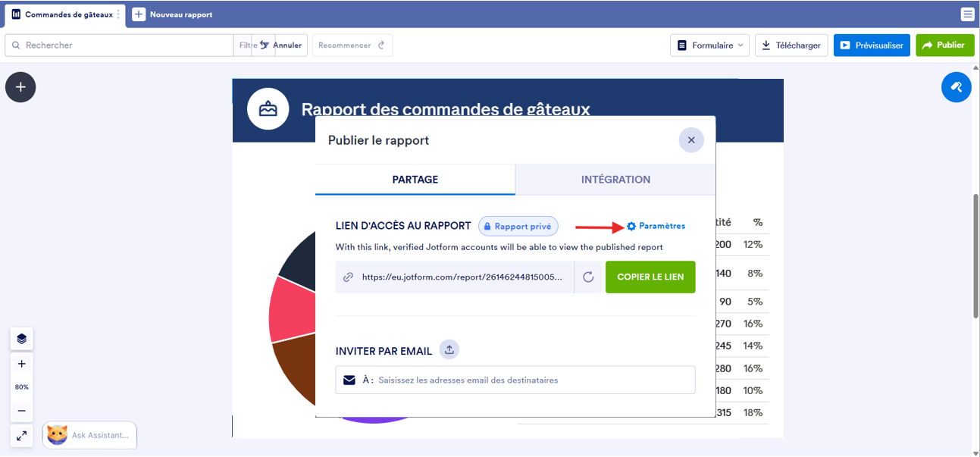Click the 12% table cell
The image size is (980, 457).
[x=753, y=244]
